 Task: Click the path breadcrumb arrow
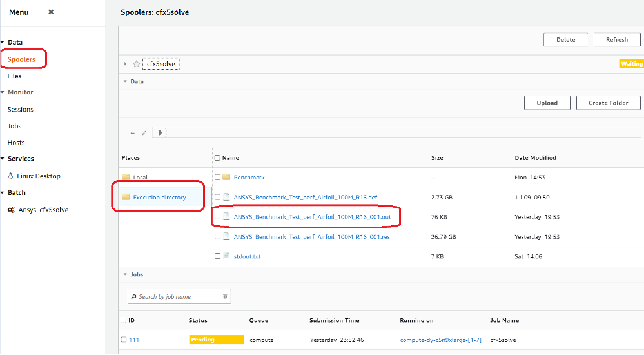tap(160, 132)
